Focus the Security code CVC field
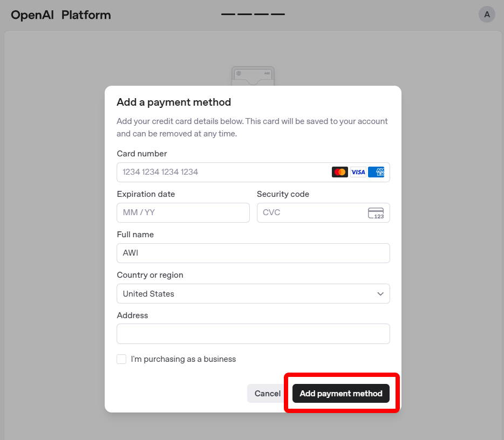The height and width of the screenshot is (440, 504). point(323,212)
